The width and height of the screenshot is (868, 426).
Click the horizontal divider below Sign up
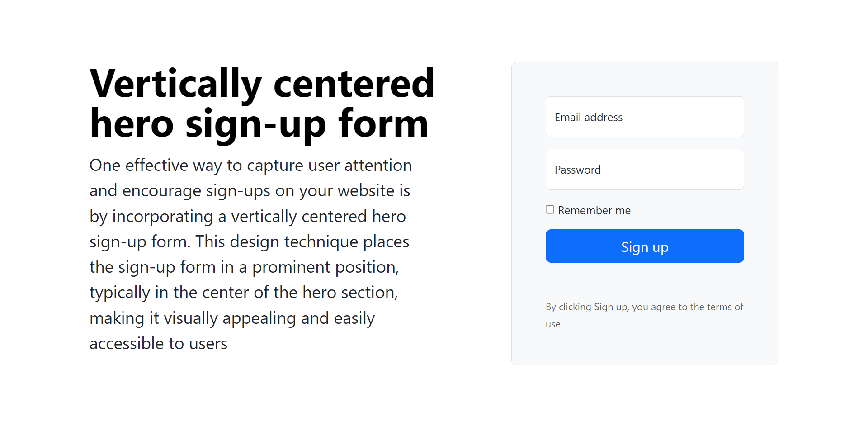point(644,280)
